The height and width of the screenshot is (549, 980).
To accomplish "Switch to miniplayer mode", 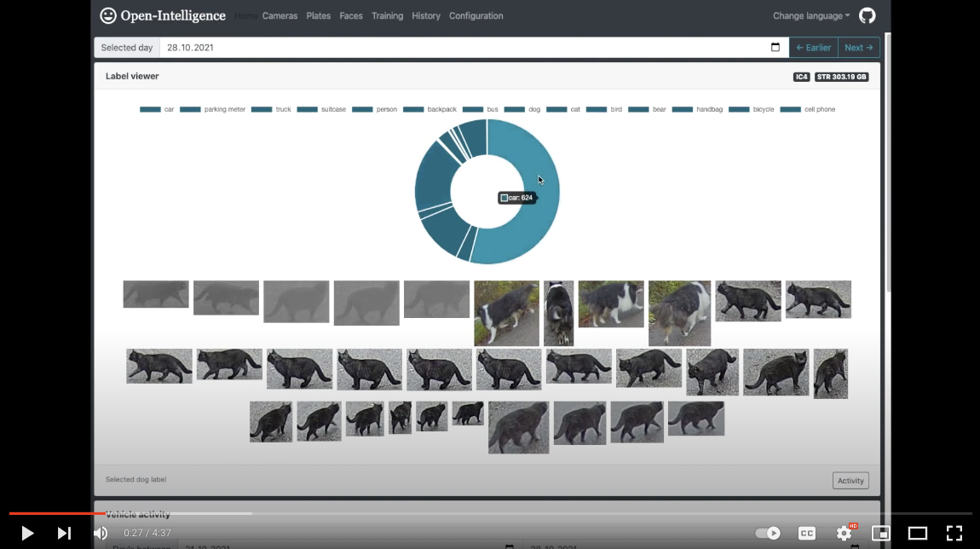I will point(880,533).
